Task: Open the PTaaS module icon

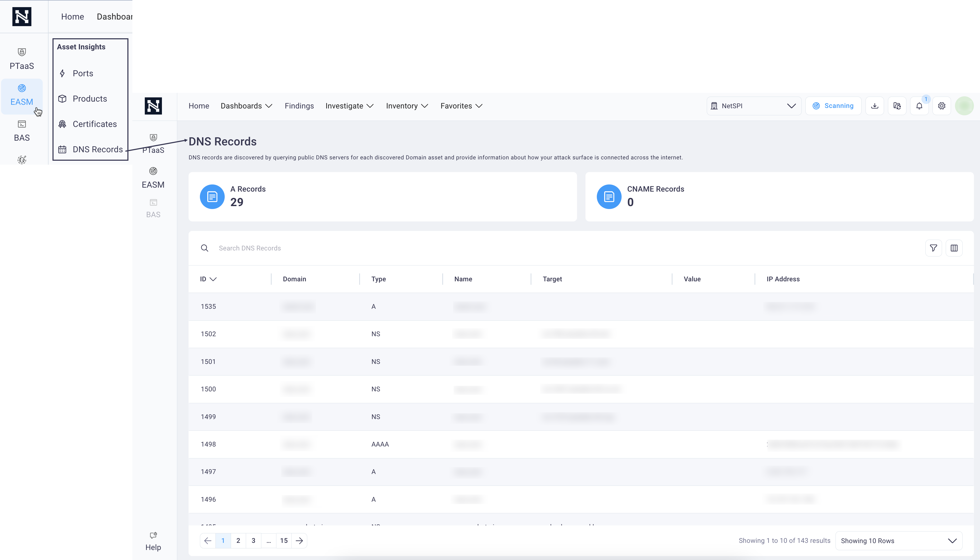Action: [22, 58]
